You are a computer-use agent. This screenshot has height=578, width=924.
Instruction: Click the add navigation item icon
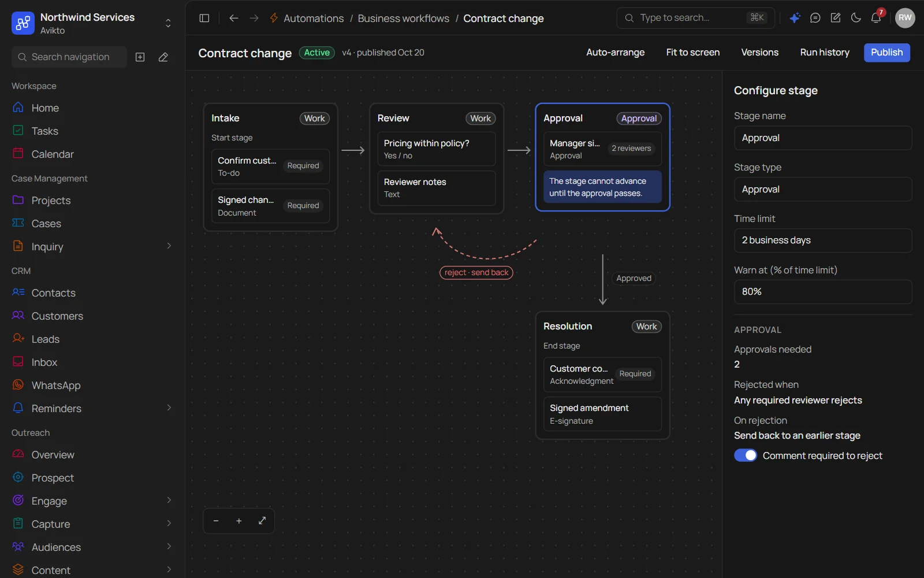point(140,57)
